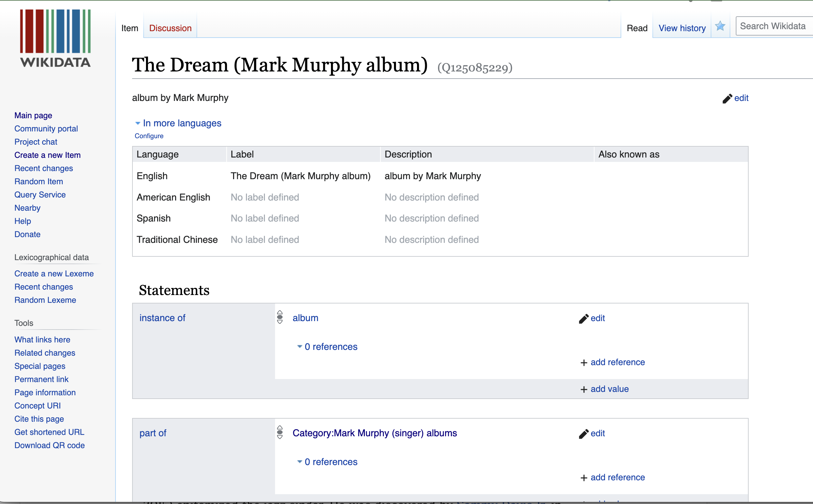Open the album value link
Image resolution: width=813 pixels, height=504 pixels.
[306, 318]
